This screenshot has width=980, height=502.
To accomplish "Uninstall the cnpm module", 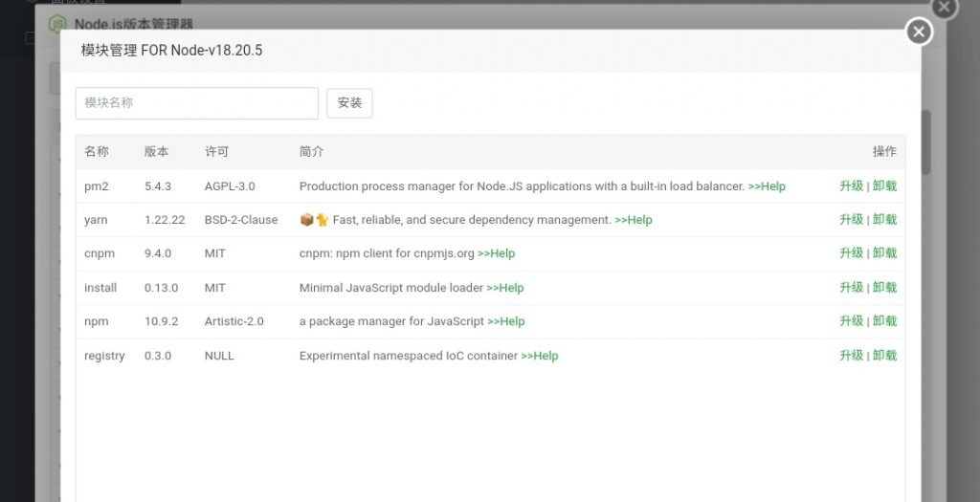I will pyautogui.click(x=885, y=253).
